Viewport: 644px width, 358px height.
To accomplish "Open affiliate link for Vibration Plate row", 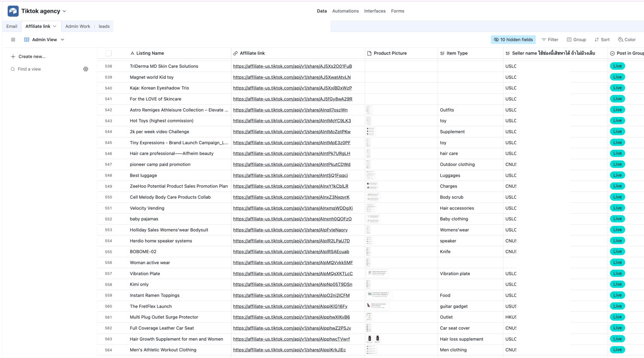I will pos(293,274).
